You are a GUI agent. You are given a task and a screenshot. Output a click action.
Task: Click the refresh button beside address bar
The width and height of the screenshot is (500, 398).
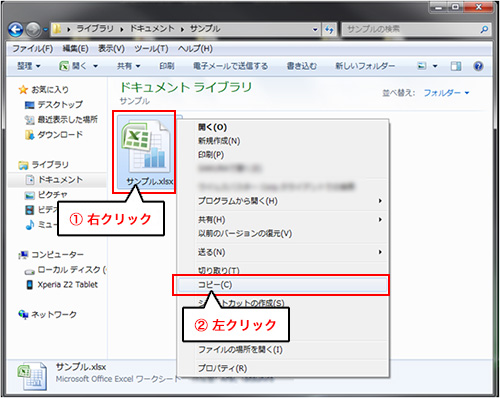[329, 30]
